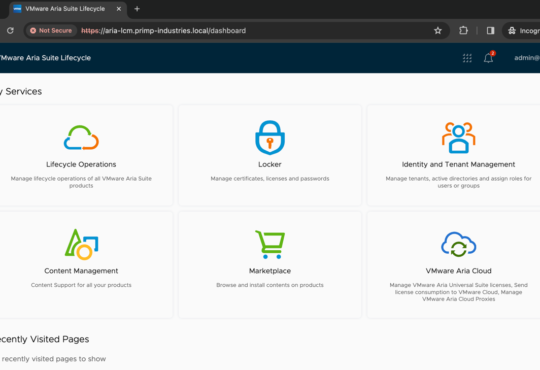Click 'Manage lifecycle operations' description text
Image resolution: width=540 pixels, height=370 pixels.
(81, 182)
